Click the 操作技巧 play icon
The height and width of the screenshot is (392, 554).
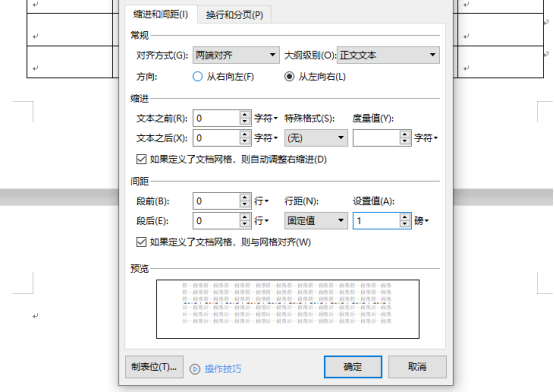[195, 369]
